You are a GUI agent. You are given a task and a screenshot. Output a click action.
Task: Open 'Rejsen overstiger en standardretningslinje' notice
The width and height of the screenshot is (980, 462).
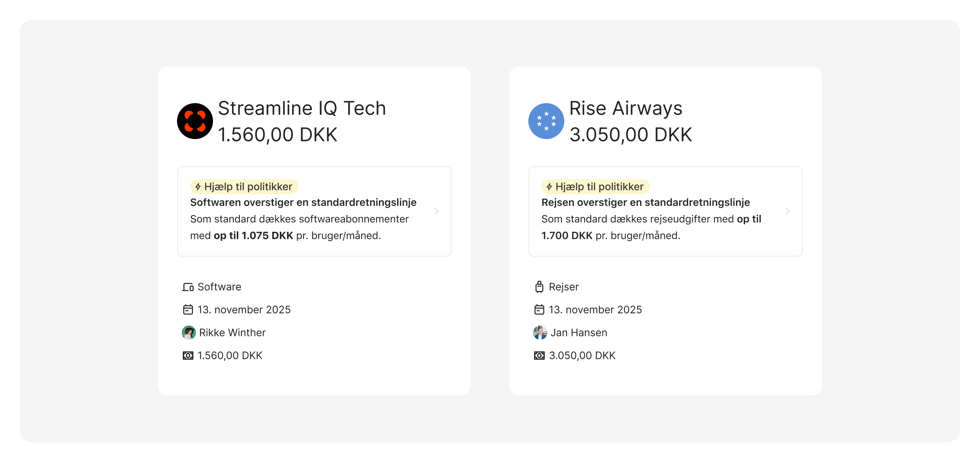coord(645,203)
